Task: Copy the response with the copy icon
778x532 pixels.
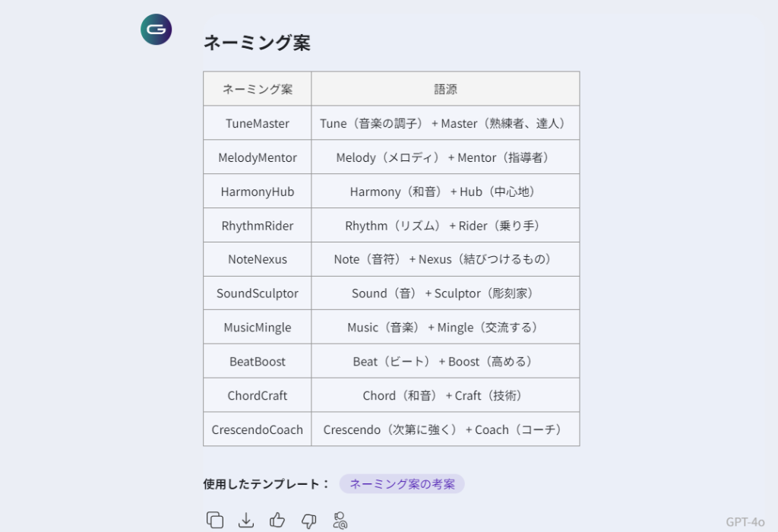Action: [x=215, y=520]
